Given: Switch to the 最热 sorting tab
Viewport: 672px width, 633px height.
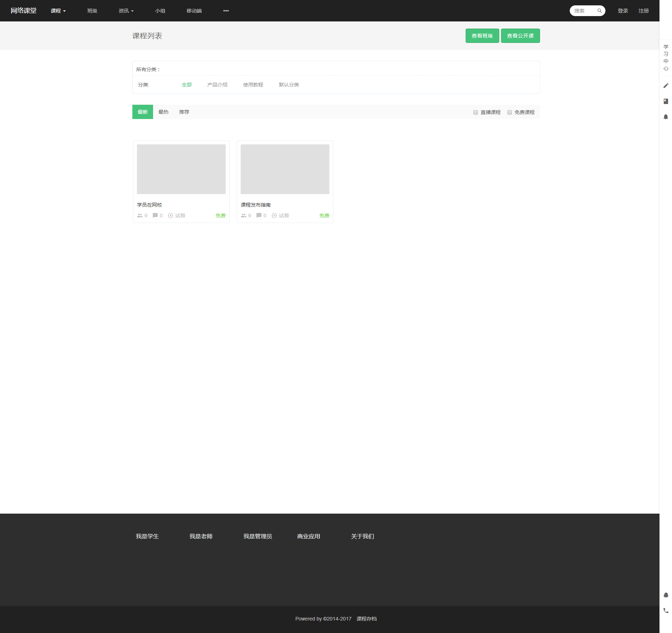Looking at the screenshot, I should 163,112.
